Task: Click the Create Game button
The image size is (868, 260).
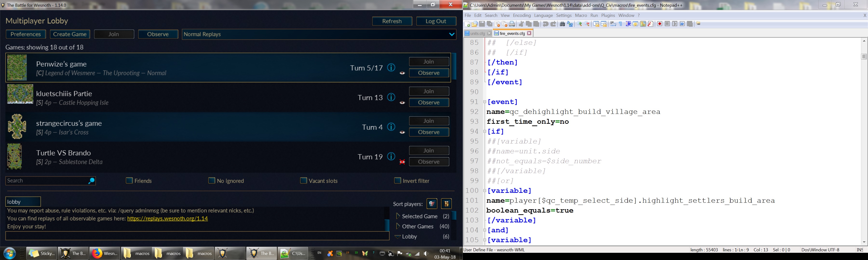Action: click(x=70, y=34)
